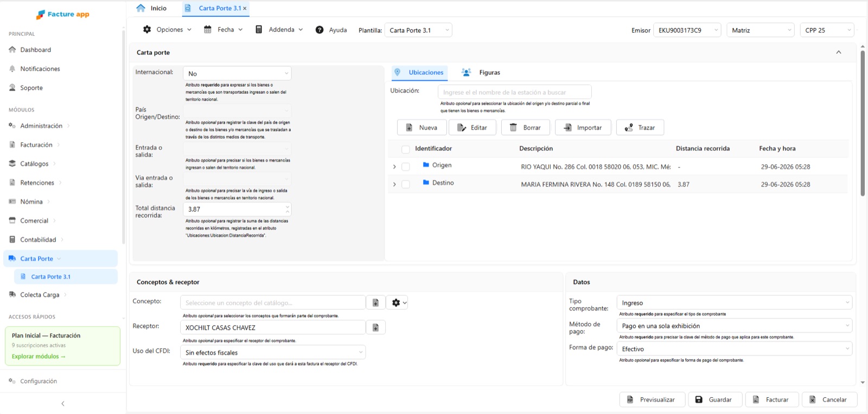The height and width of the screenshot is (414, 868).
Task: Click the Importar locations button
Action: coord(583,128)
